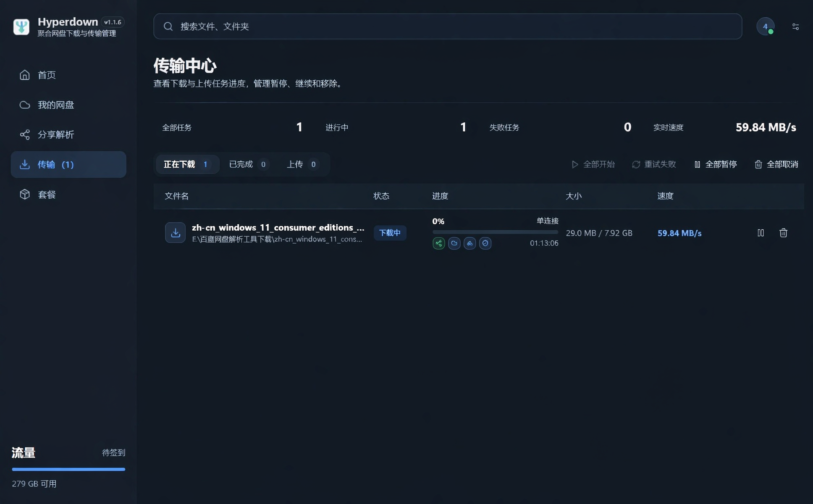This screenshot has width=813, height=504.
Task: Click the cloud icon under progress bar
Action: (454, 243)
